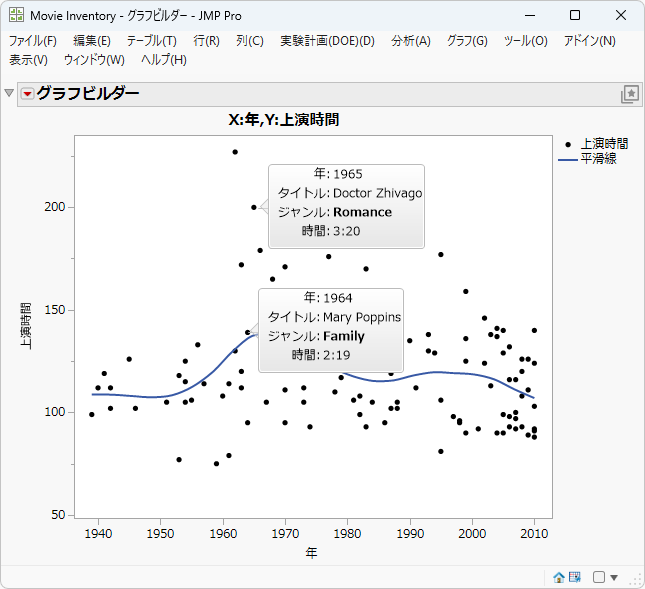Open the JMP Home window icon
645x589 pixels.
(x=559, y=577)
